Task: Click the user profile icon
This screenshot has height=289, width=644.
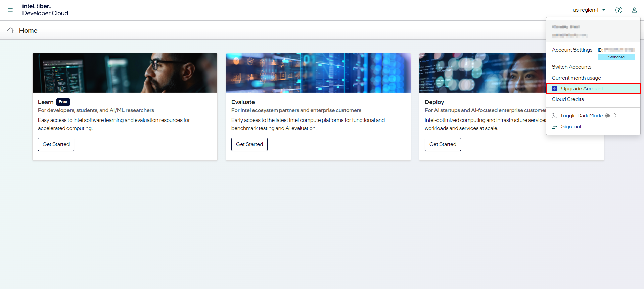Action: coord(634,10)
